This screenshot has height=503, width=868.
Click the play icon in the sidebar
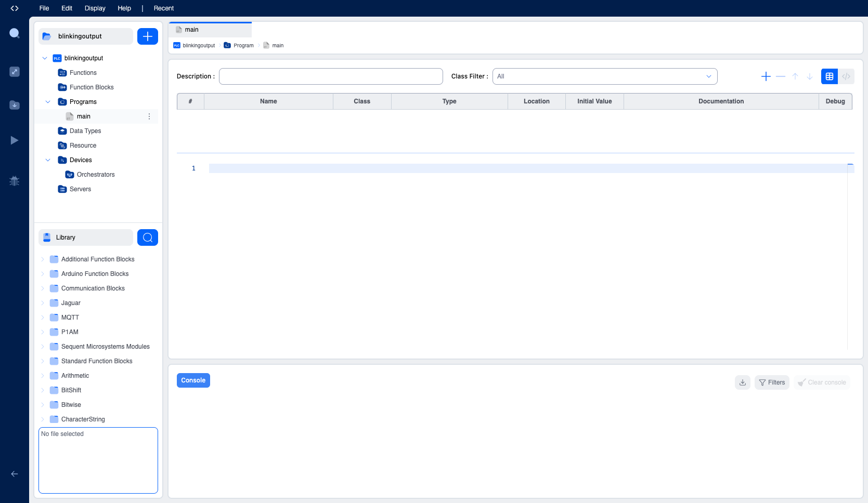pos(15,140)
